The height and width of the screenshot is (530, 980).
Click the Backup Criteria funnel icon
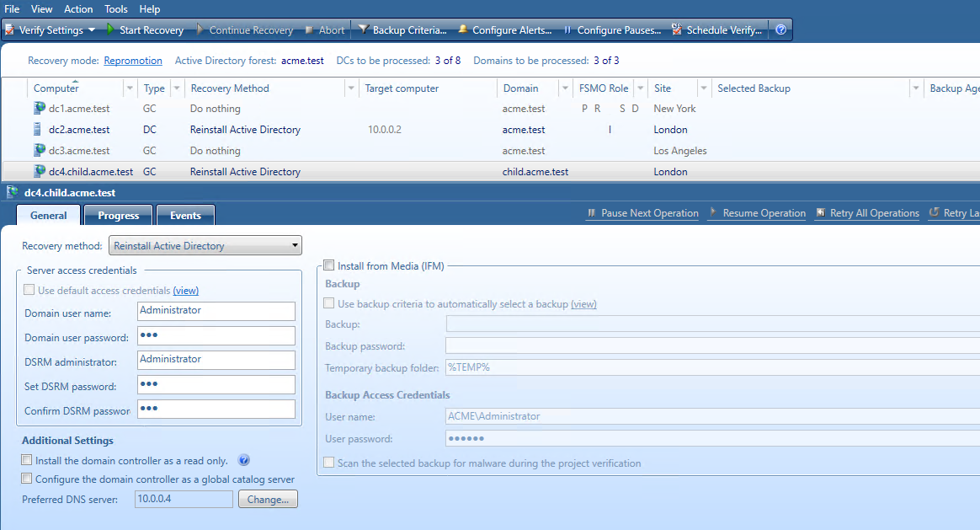(x=363, y=29)
